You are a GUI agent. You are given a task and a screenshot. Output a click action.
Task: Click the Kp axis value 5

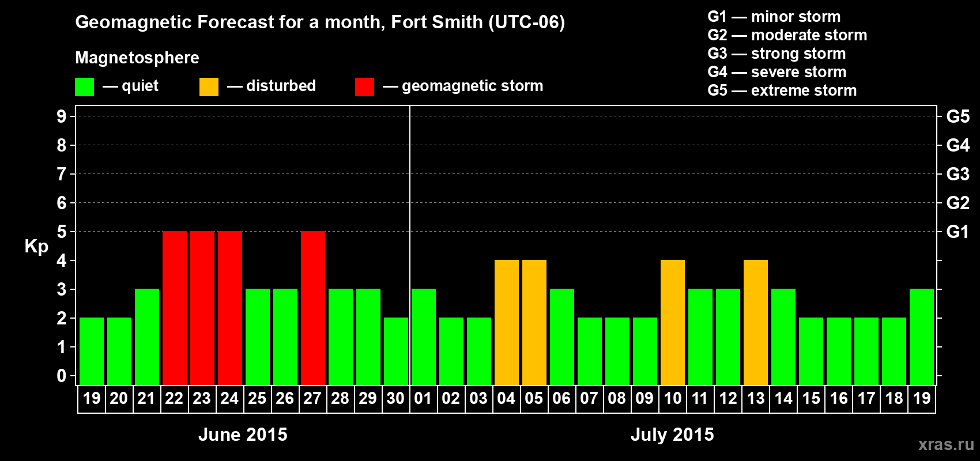pyautogui.click(x=61, y=232)
